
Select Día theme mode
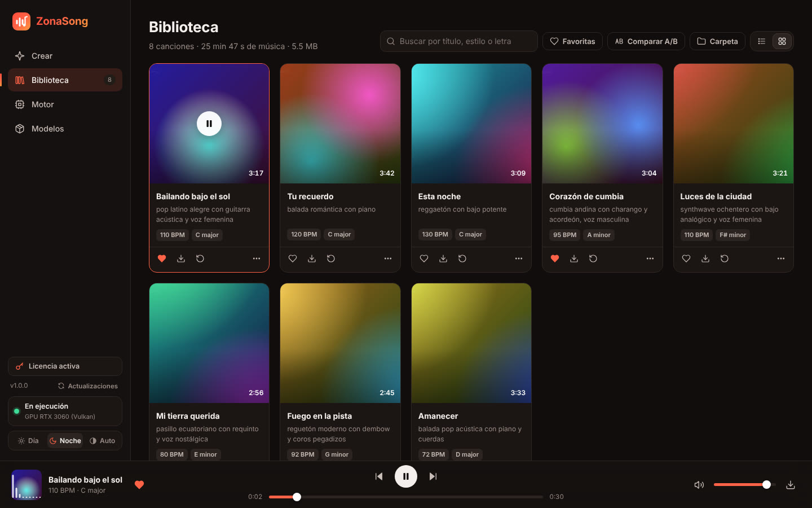click(28, 441)
